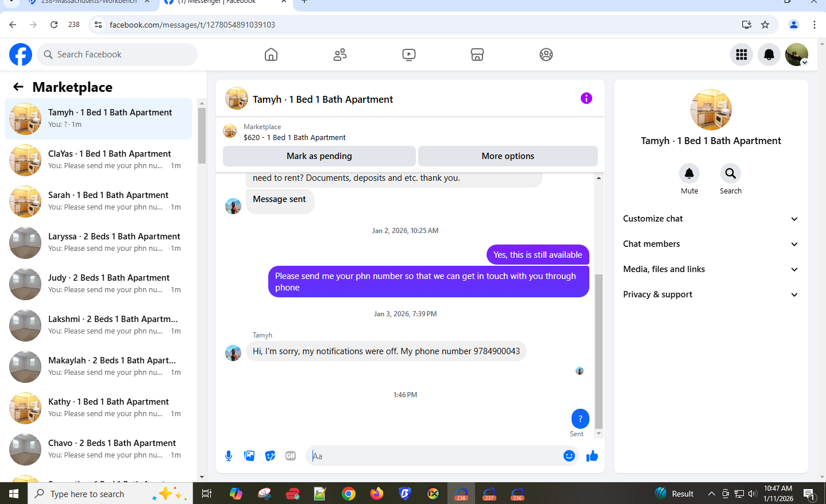Mute this conversation with the bell button
The height and width of the screenshot is (504, 826).
tap(689, 173)
